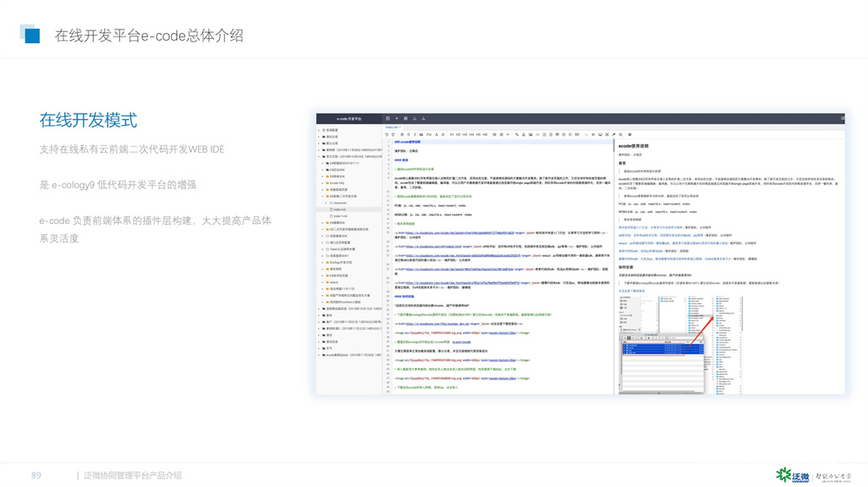Screen dimensions: 868x487
Task: Expand arrow beside Ecode FAQ folder
Action: coord(322,183)
